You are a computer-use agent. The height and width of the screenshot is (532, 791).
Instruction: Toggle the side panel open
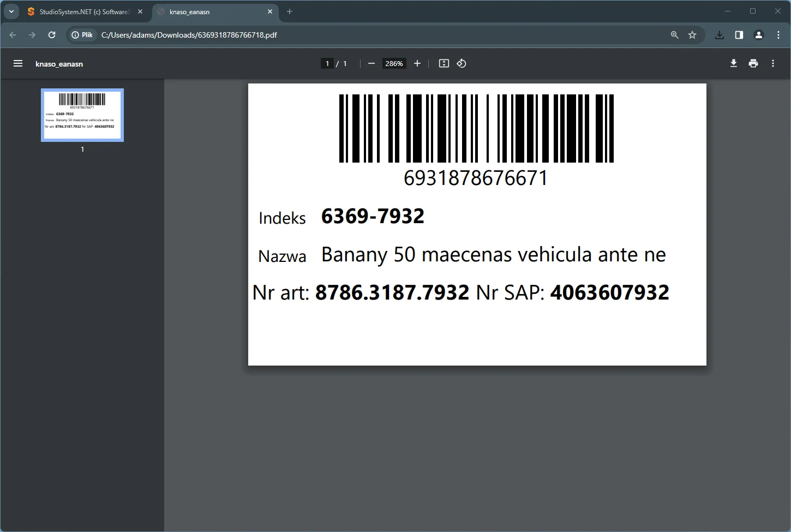click(739, 35)
